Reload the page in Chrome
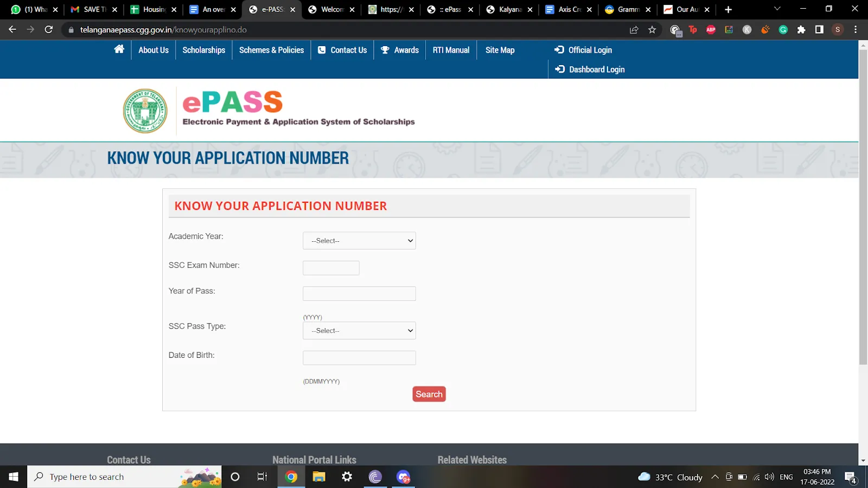868x488 pixels. [x=49, y=30]
